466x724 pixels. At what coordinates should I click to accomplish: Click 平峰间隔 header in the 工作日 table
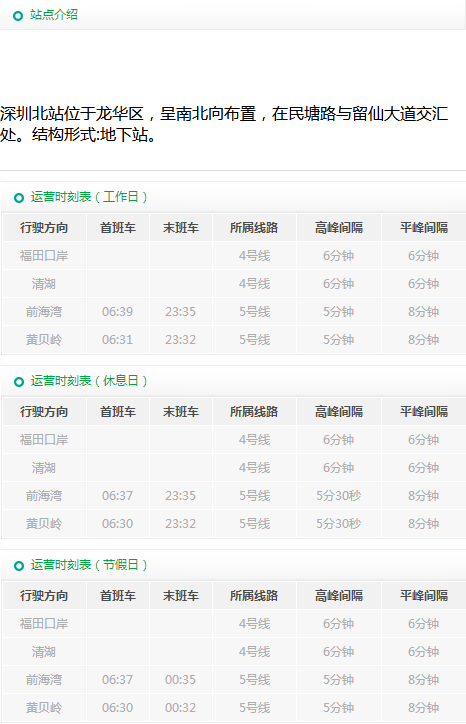[424, 228]
